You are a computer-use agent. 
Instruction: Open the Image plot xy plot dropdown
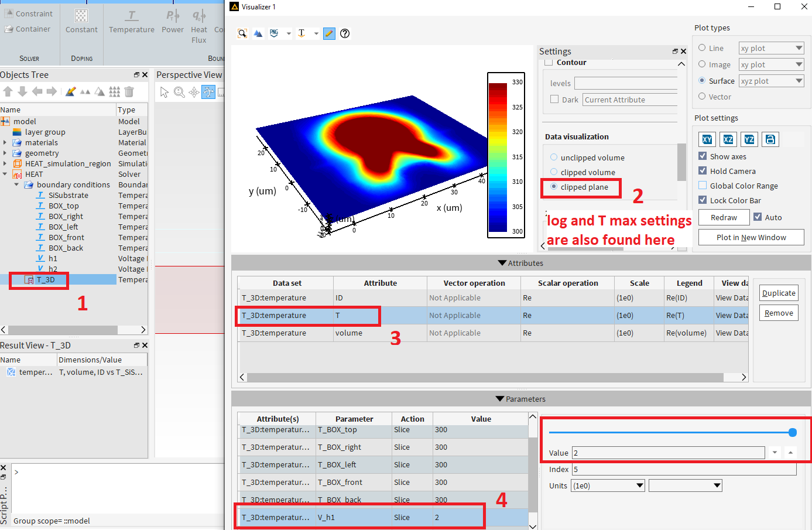point(772,64)
